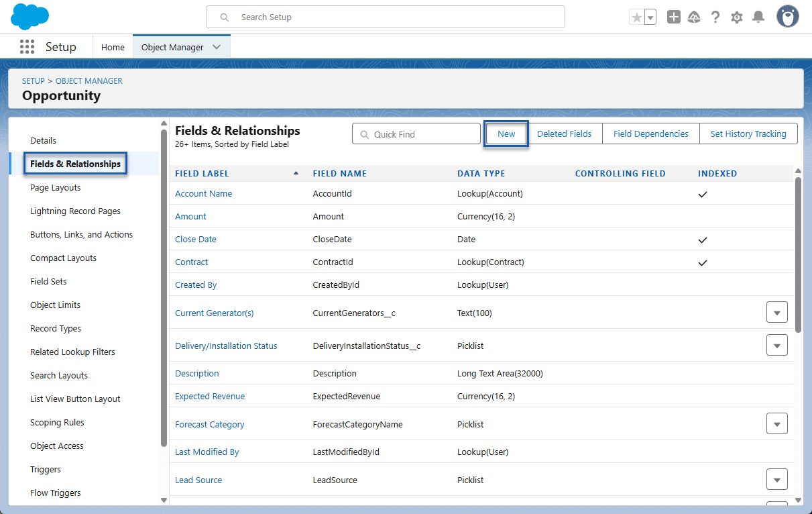The height and width of the screenshot is (514, 812).
Task: Open the Help question mark icon
Action: (x=715, y=17)
